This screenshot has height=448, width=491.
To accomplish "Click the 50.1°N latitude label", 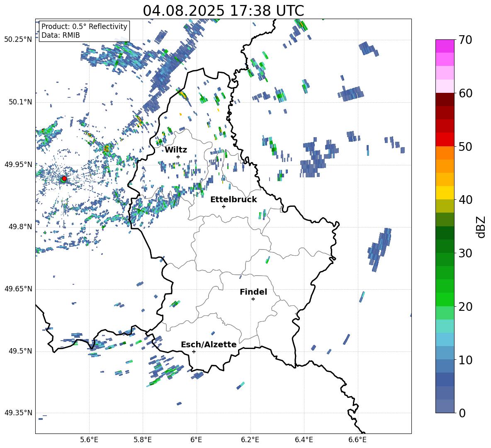I will pos(20,102).
